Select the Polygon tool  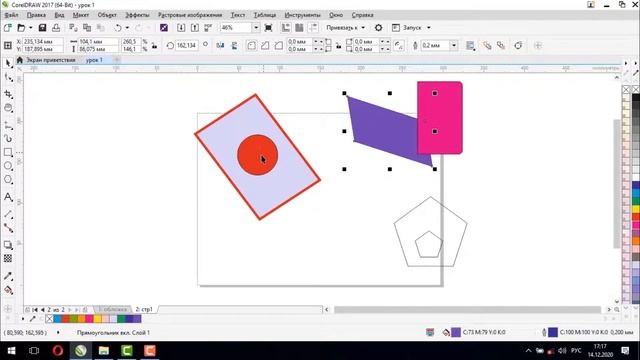coord(8,180)
